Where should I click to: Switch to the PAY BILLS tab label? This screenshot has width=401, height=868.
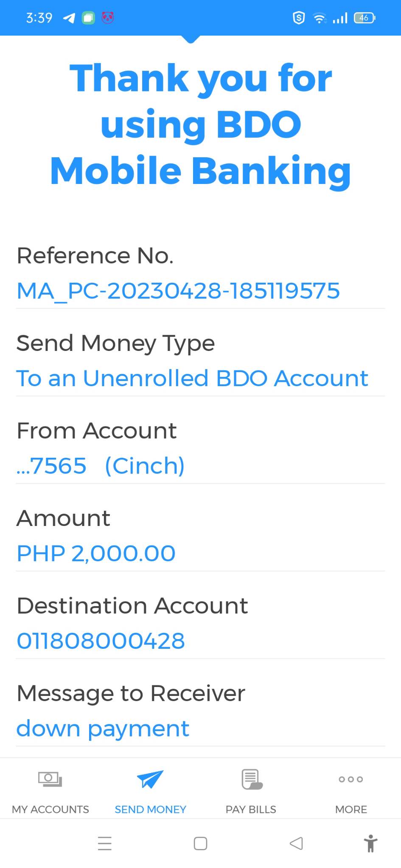[251, 810]
